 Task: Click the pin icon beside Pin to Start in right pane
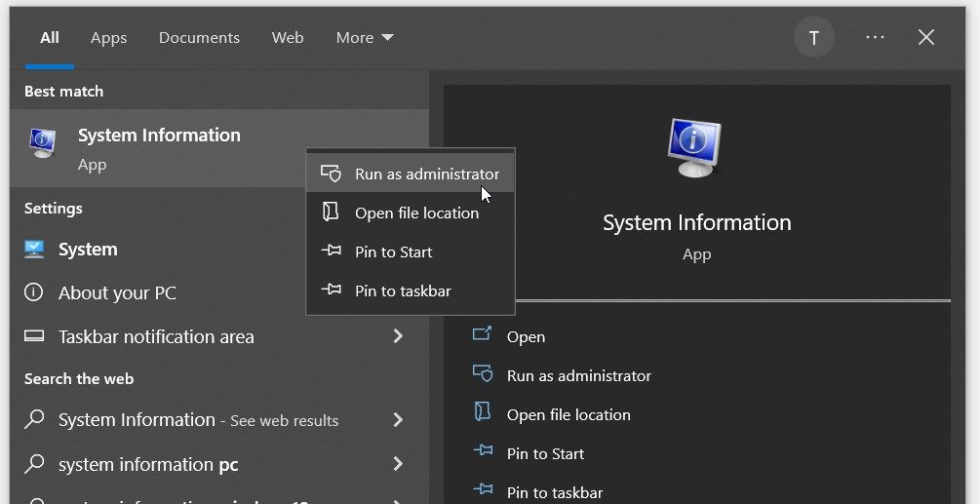tap(483, 451)
